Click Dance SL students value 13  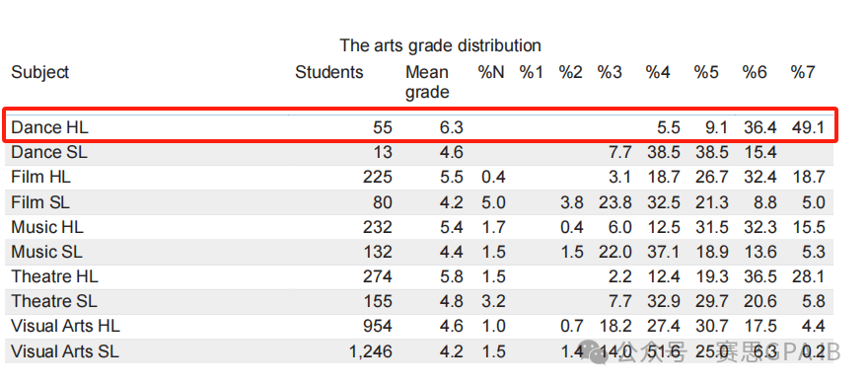pos(383,152)
